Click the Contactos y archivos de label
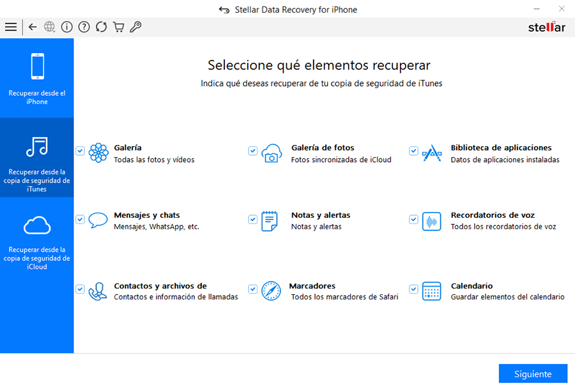 pos(160,286)
